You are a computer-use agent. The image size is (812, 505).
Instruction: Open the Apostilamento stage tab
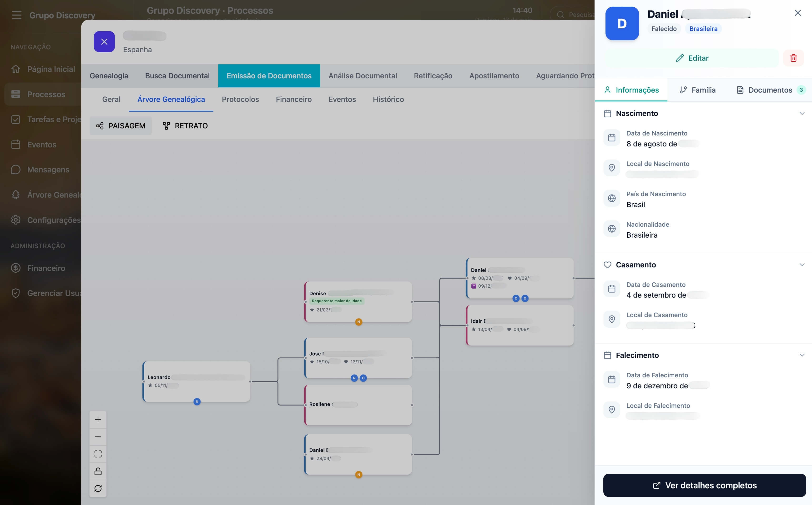click(494, 76)
